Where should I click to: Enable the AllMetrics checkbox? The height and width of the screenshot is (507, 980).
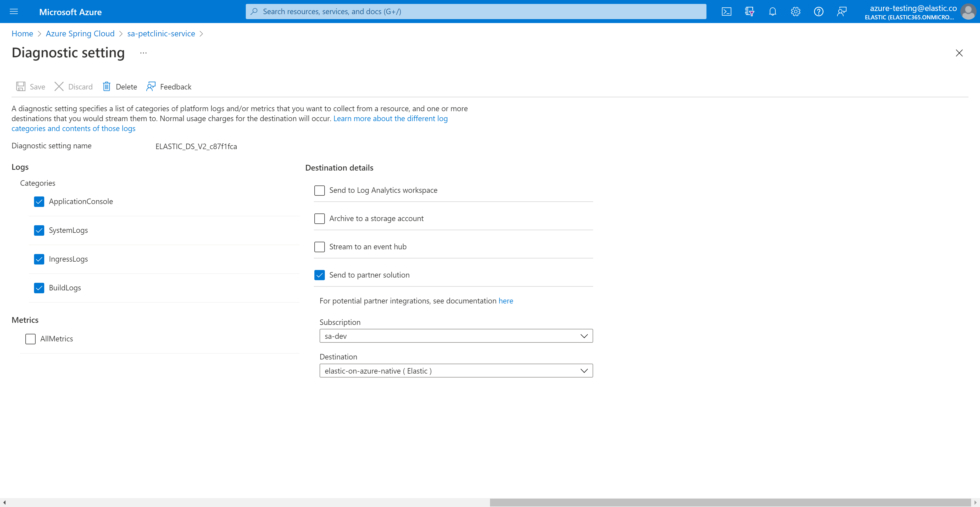coord(30,339)
